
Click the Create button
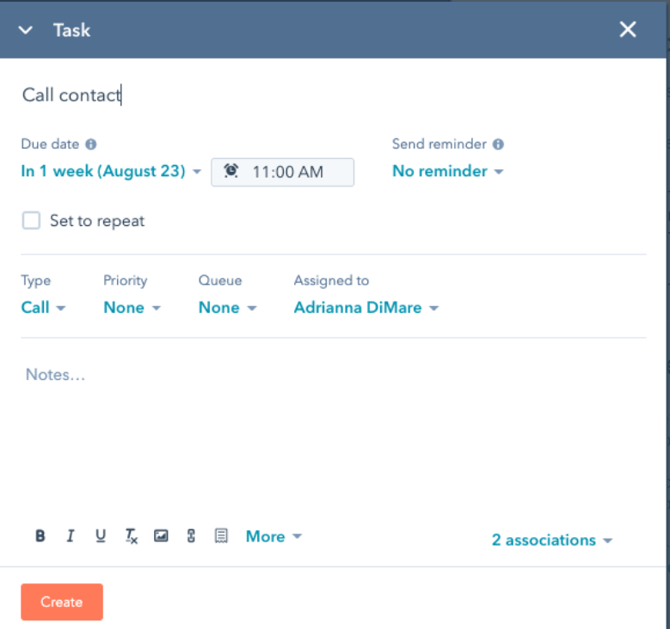coord(62,602)
